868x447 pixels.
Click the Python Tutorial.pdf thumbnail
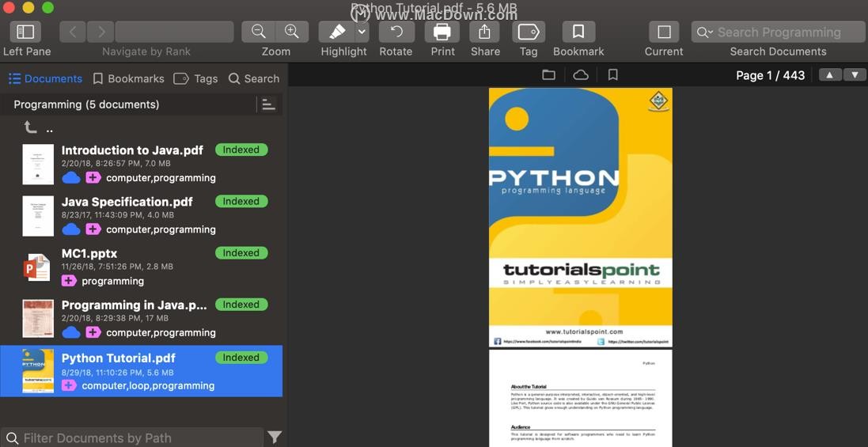pos(38,371)
